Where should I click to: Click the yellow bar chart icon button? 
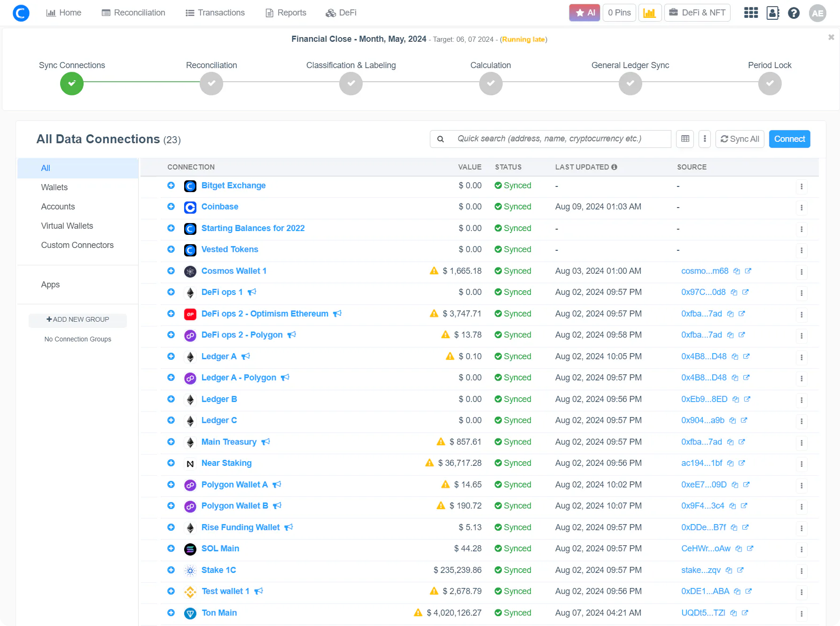point(650,13)
